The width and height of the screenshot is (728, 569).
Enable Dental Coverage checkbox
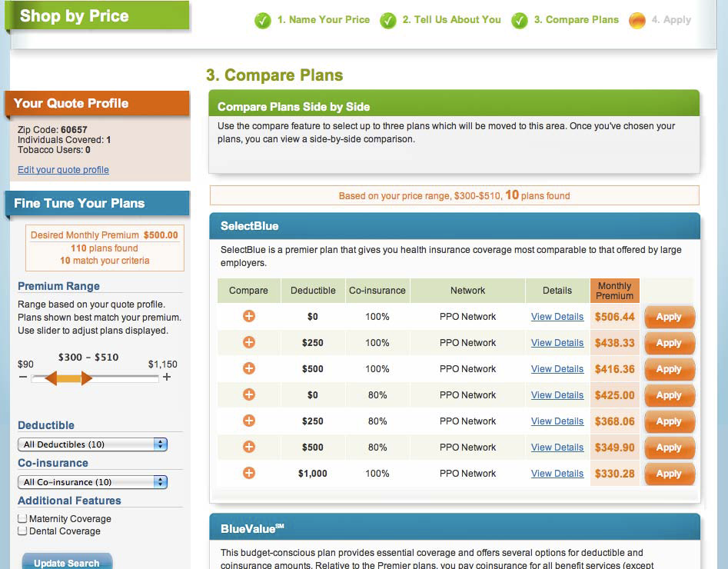22,531
